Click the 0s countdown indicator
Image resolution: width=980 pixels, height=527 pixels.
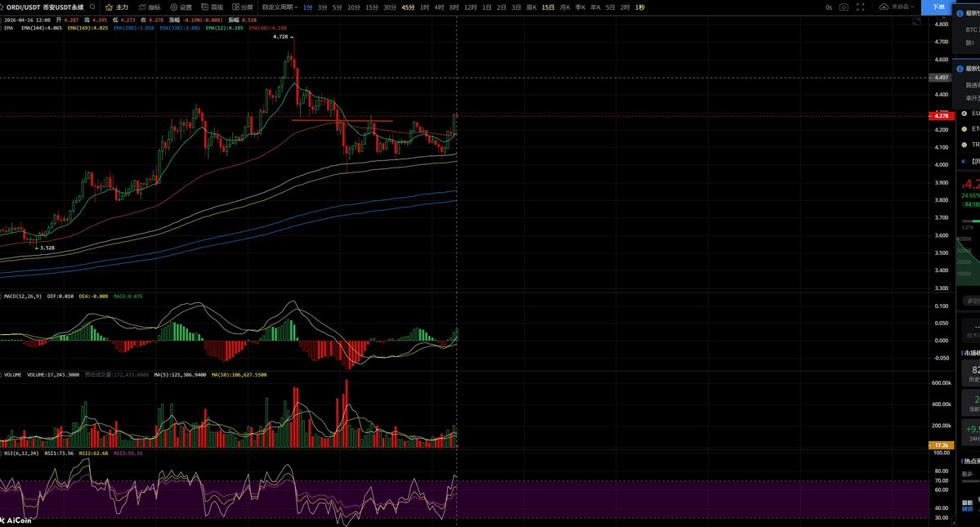tap(829, 7)
